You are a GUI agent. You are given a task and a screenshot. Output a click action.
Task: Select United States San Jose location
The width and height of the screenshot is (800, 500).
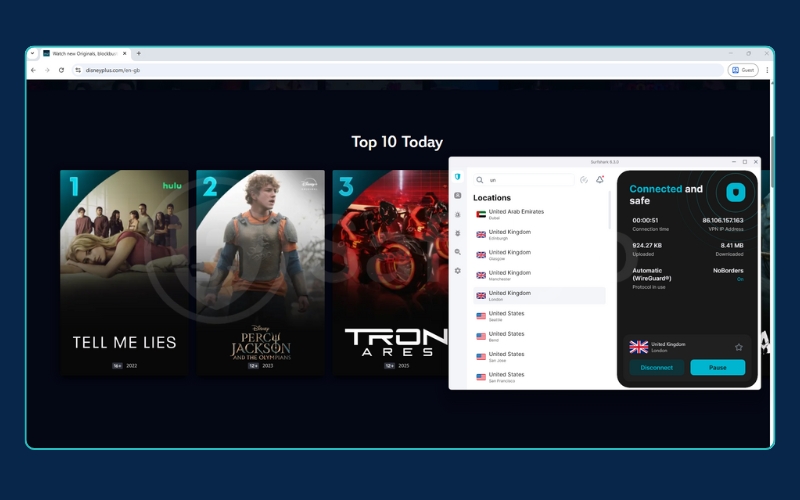pos(539,357)
